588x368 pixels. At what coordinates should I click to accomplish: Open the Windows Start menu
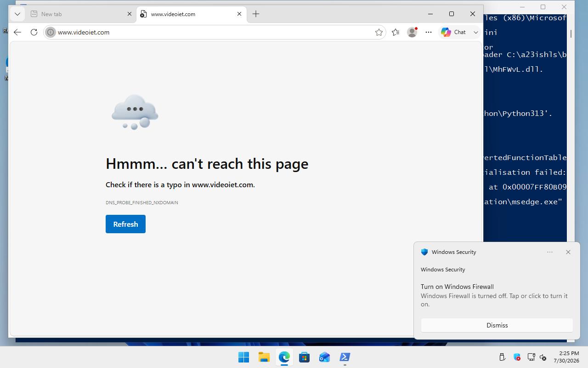click(243, 357)
